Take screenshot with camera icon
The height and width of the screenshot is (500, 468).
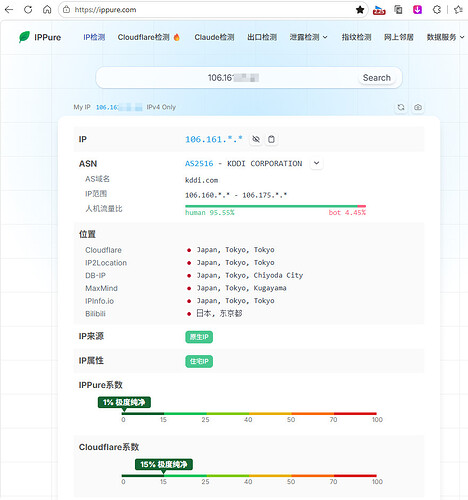(418, 107)
